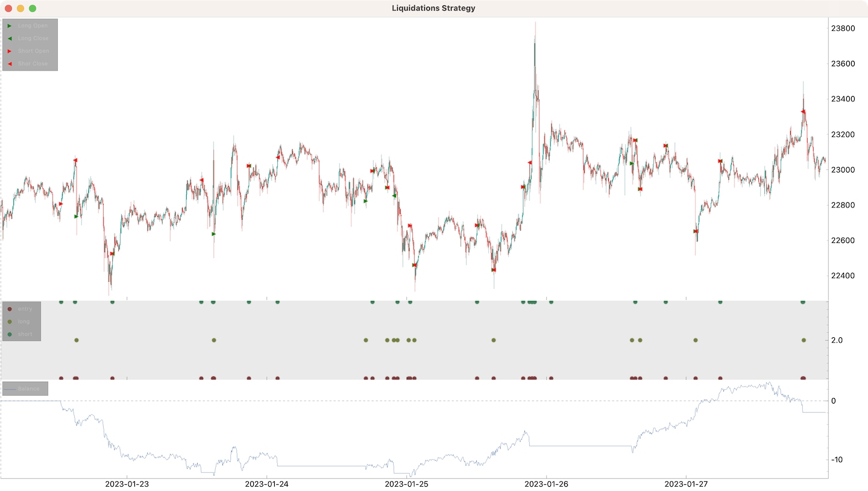
Task: Toggle the short legend dot
Action: [x=10, y=334]
